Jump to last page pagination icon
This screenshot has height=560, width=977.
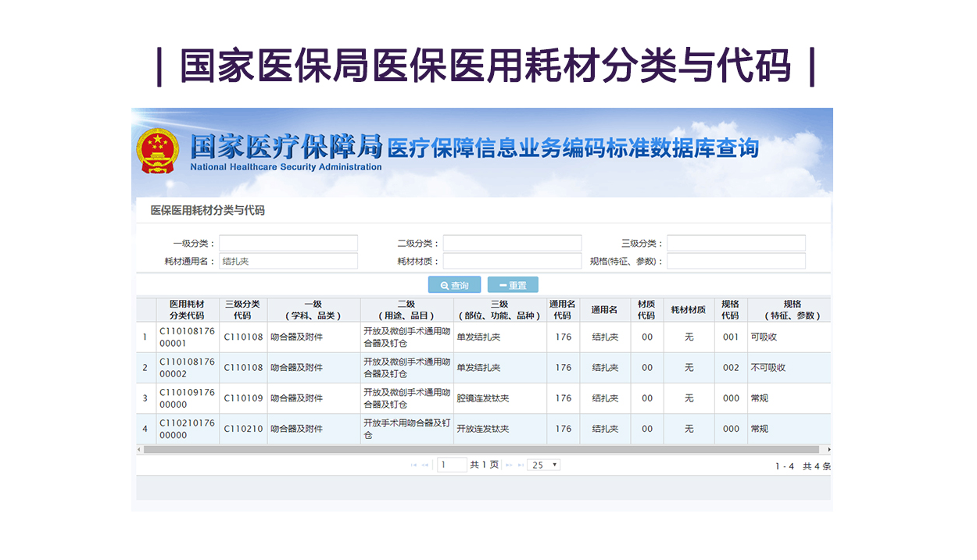pyautogui.click(x=521, y=465)
